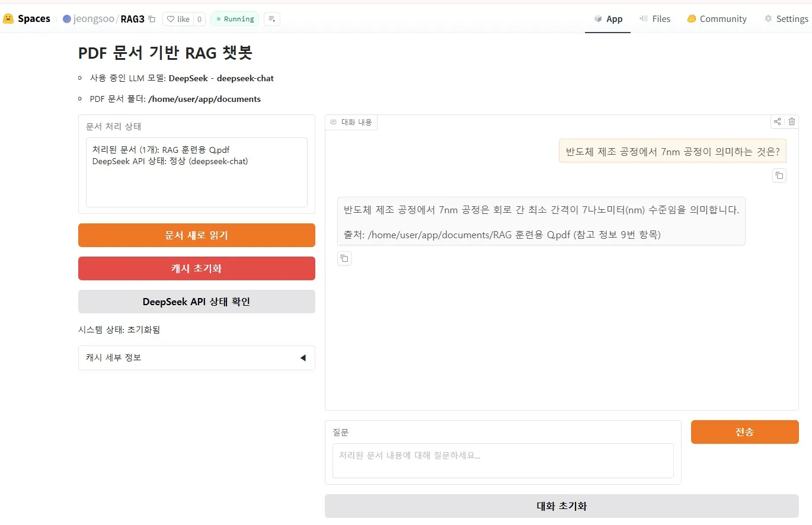Click the 출처 source line in answer
The image size is (812, 525).
[x=502, y=235]
